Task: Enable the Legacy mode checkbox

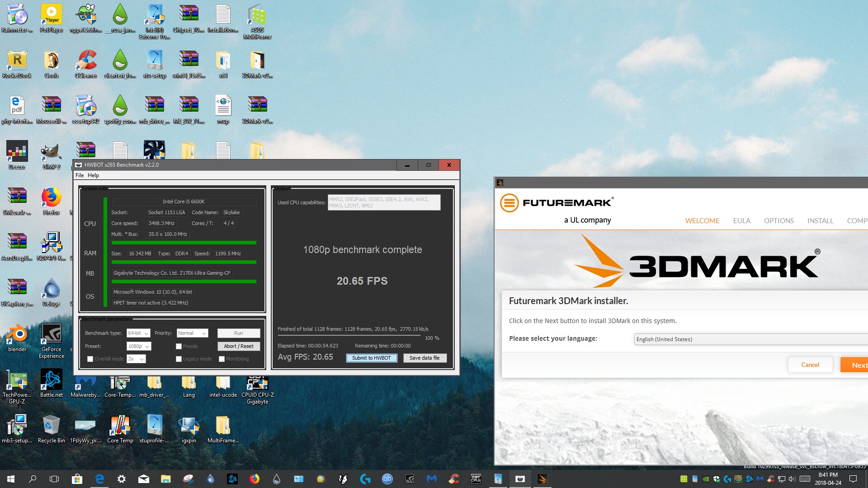Action: click(179, 359)
